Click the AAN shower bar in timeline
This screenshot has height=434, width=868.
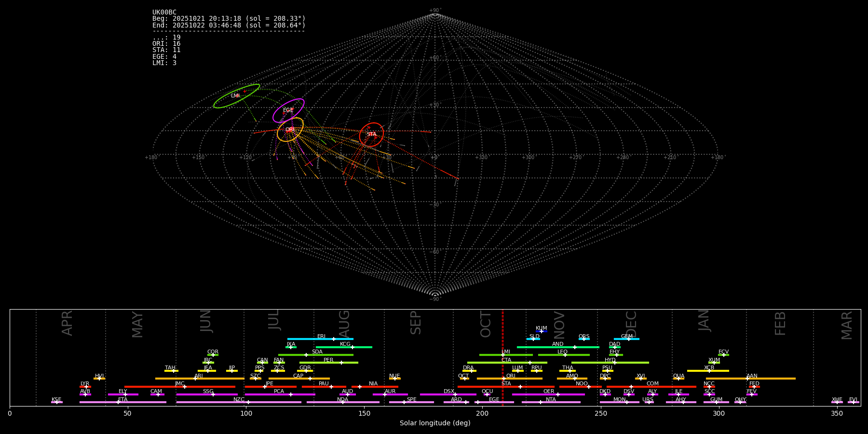(x=750, y=379)
